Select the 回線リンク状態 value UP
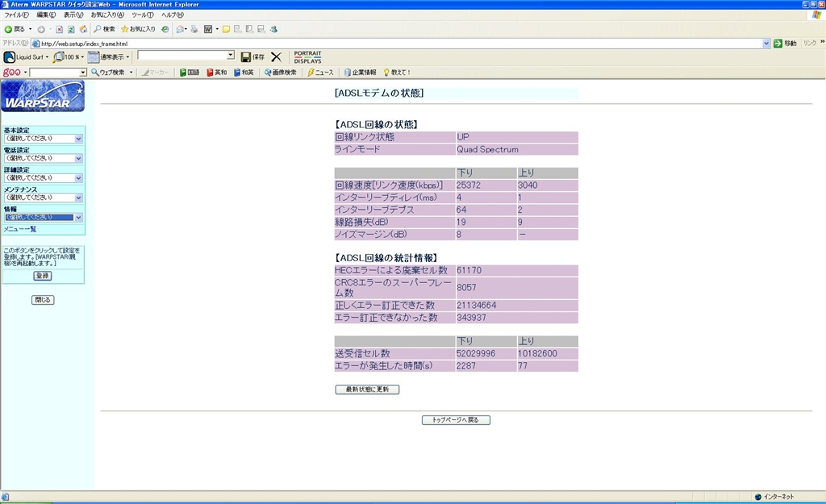 point(462,137)
